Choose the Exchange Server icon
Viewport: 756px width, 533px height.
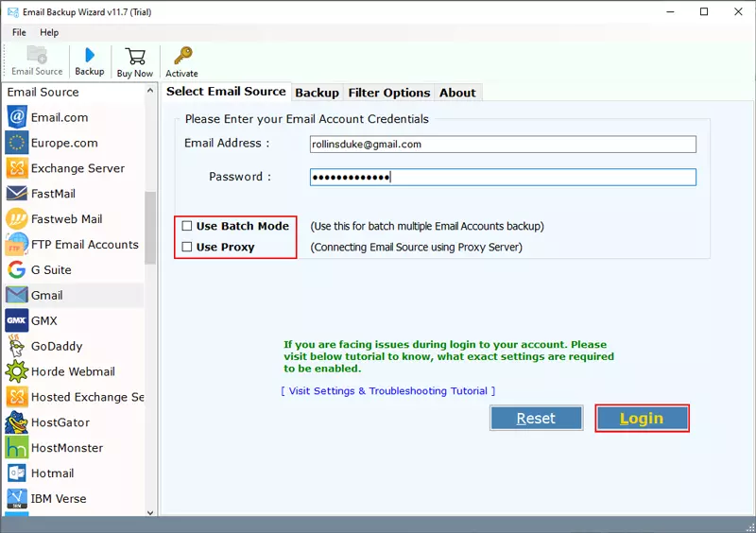pos(17,168)
